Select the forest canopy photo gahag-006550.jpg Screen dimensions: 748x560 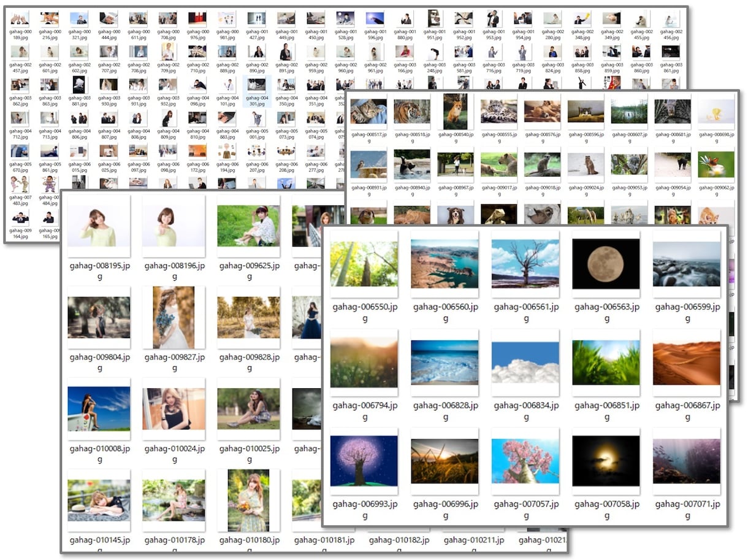click(364, 264)
